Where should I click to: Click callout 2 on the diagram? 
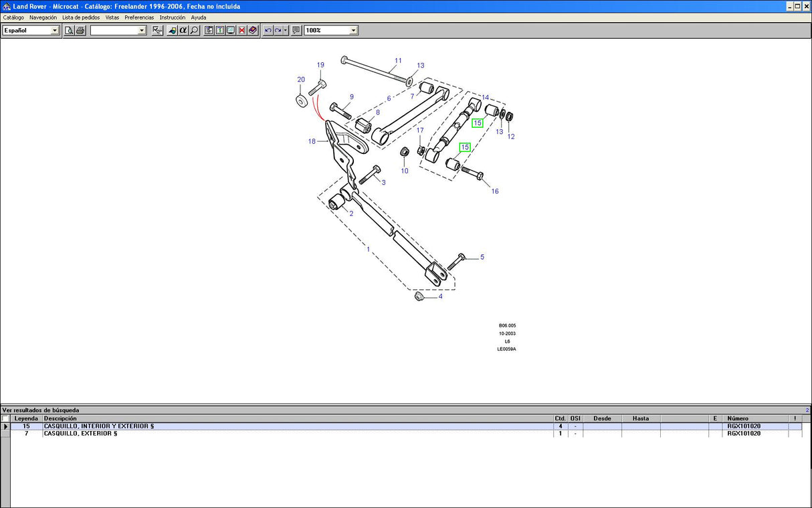tap(351, 214)
